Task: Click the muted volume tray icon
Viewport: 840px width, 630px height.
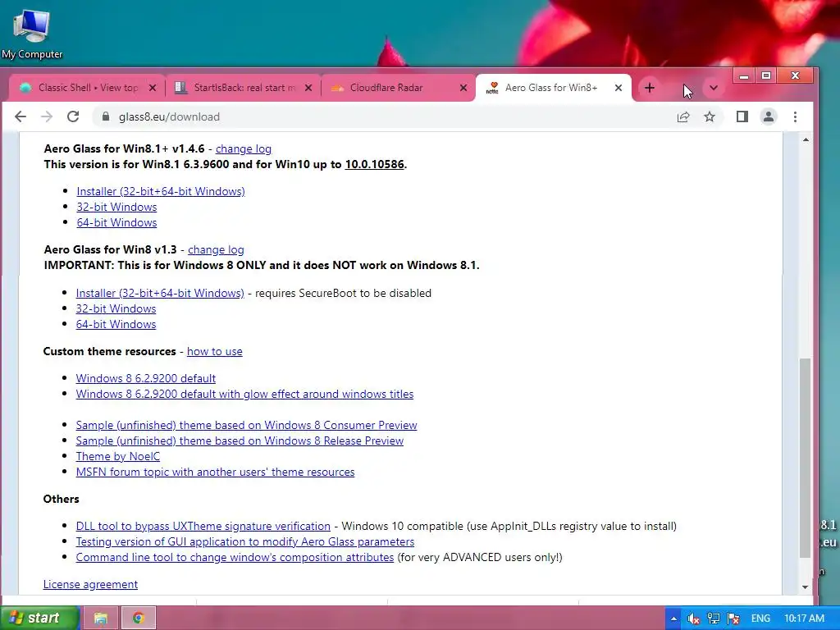Action: pyautogui.click(x=693, y=619)
